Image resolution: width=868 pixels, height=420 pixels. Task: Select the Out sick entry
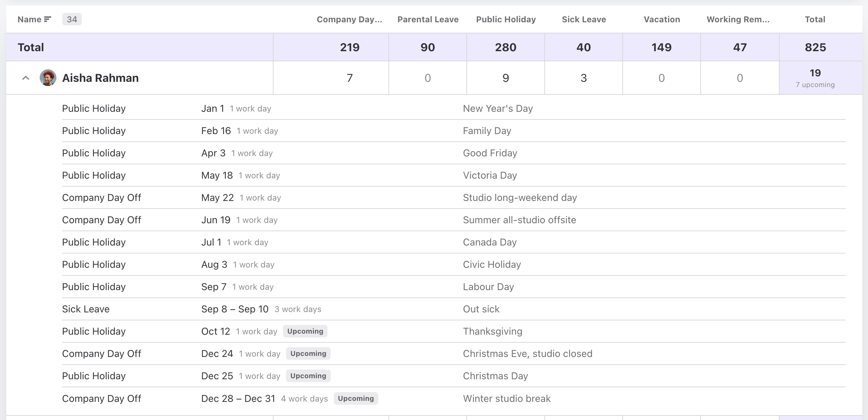(x=454, y=309)
